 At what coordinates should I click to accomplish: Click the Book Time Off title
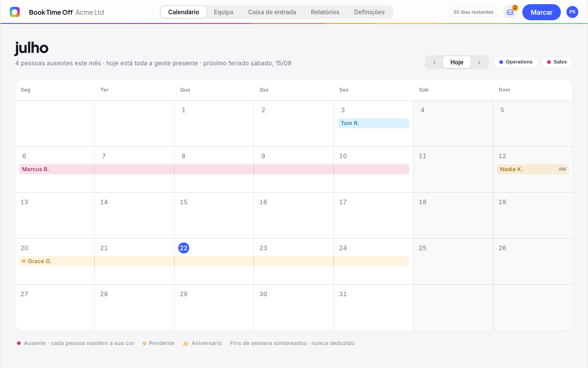click(x=51, y=12)
